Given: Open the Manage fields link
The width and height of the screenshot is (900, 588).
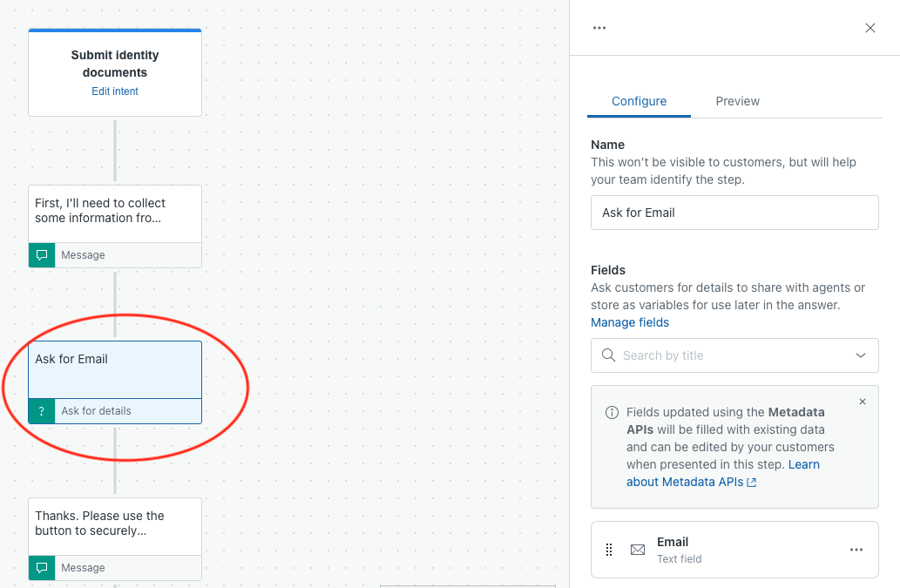Looking at the screenshot, I should (630, 322).
